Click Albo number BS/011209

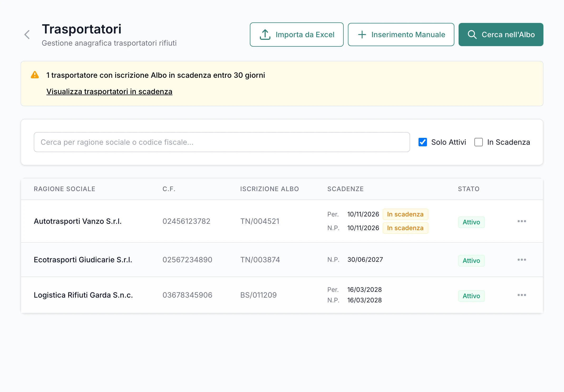(259, 295)
